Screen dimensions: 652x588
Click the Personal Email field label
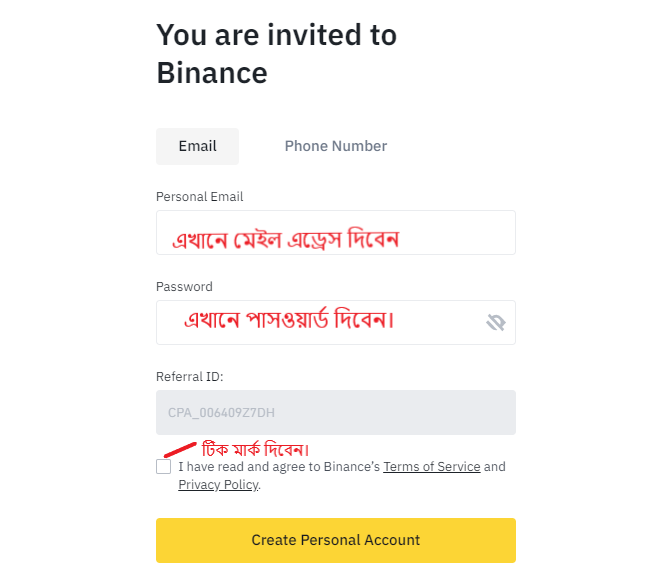pos(199,197)
